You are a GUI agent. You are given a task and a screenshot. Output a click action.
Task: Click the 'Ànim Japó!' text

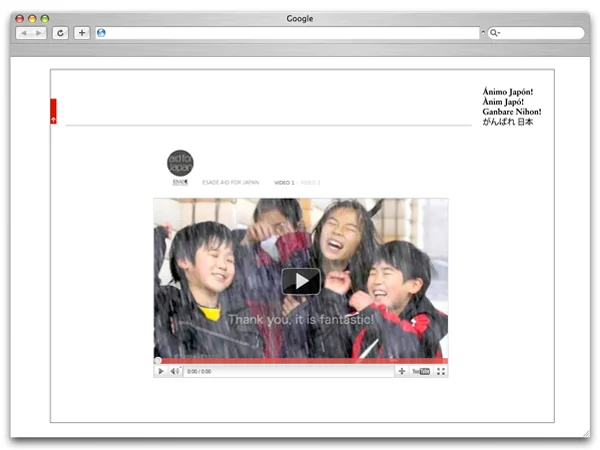pos(503,102)
